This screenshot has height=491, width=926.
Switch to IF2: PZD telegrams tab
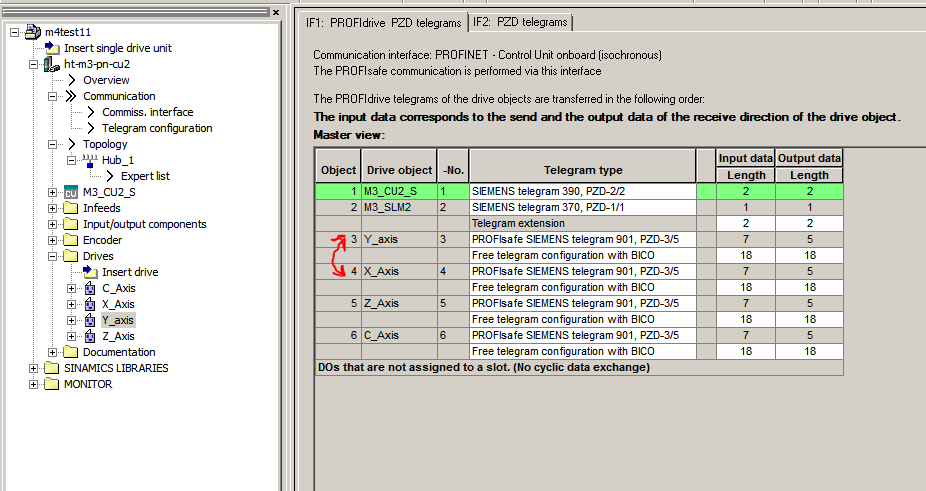click(x=520, y=22)
